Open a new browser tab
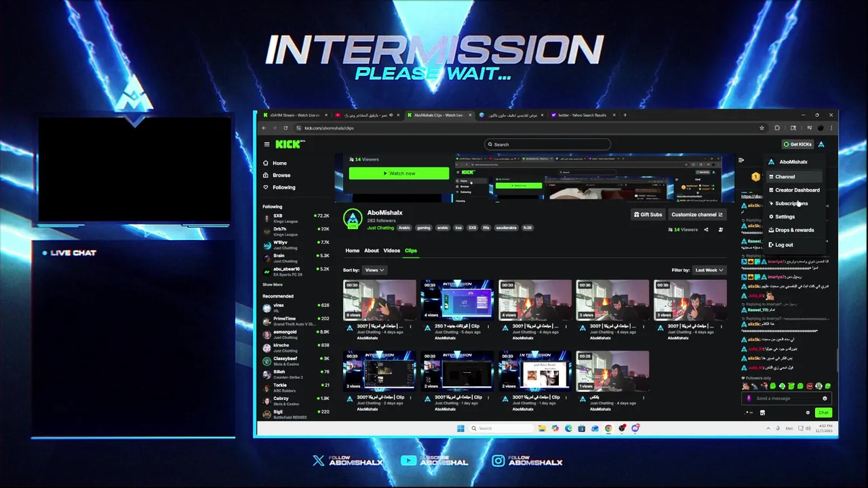Viewport: 868px width, 488px height. [625, 115]
